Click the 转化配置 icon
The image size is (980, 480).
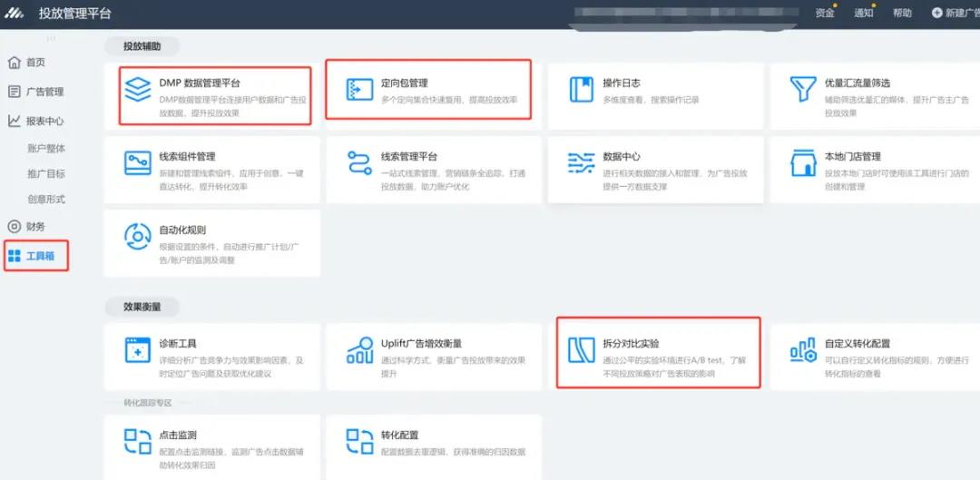pos(359,442)
